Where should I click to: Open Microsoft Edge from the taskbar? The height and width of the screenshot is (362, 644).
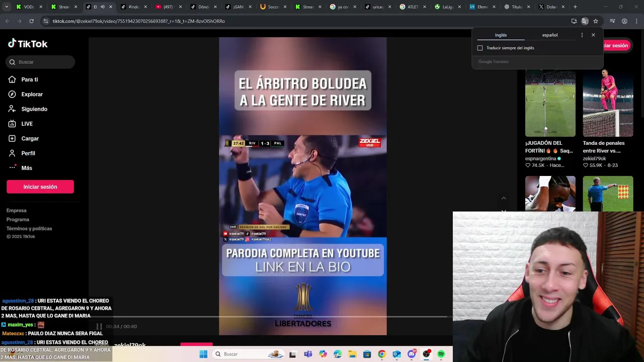[338, 354]
